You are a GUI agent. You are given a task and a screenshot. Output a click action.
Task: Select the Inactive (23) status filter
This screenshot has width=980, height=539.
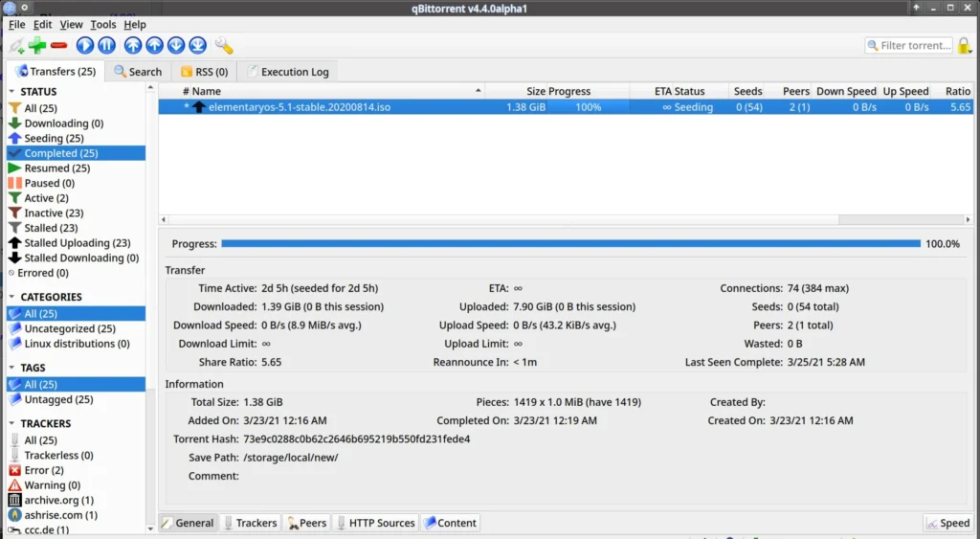coord(76,213)
